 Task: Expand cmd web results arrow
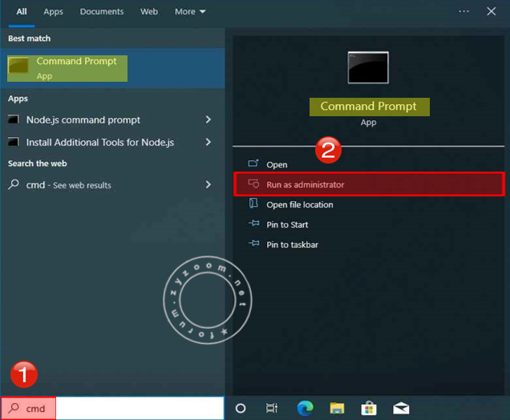pyautogui.click(x=208, y=184)
